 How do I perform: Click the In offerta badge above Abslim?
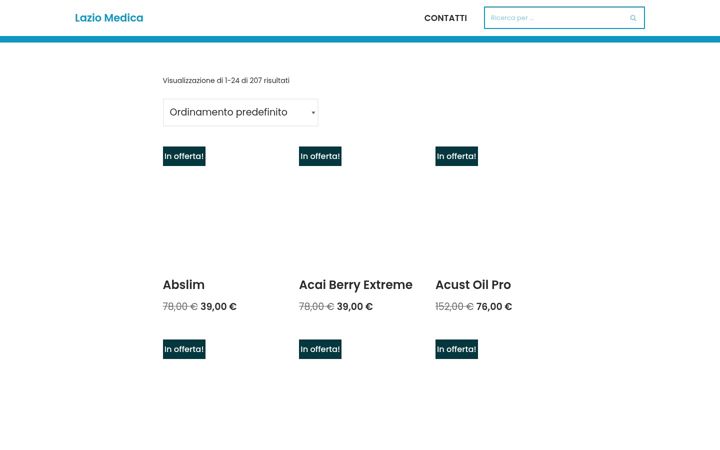[184, 156]
